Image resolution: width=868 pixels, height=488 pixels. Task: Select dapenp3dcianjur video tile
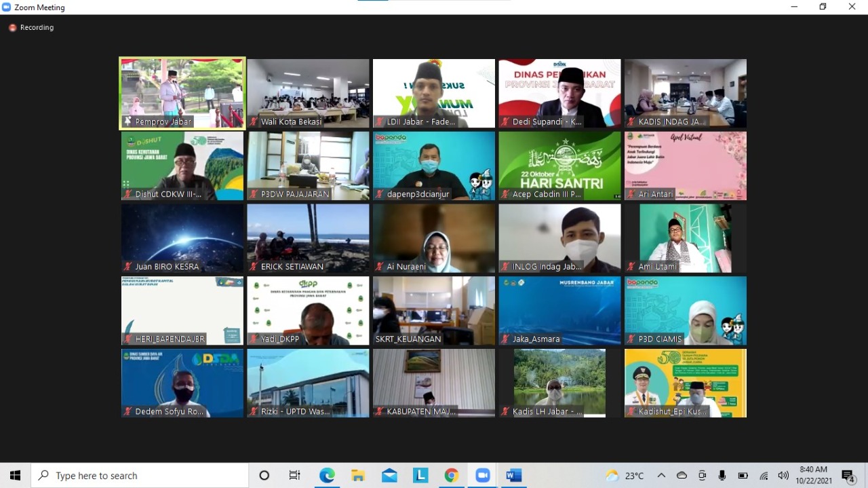[x=434, y=166]
